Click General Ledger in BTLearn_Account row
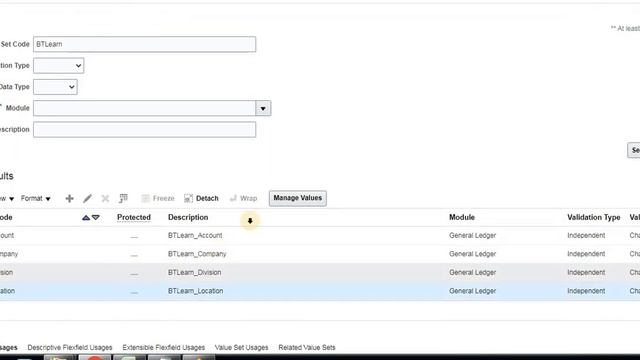Screen dimensions: 640x360 [x=472, y=236]
